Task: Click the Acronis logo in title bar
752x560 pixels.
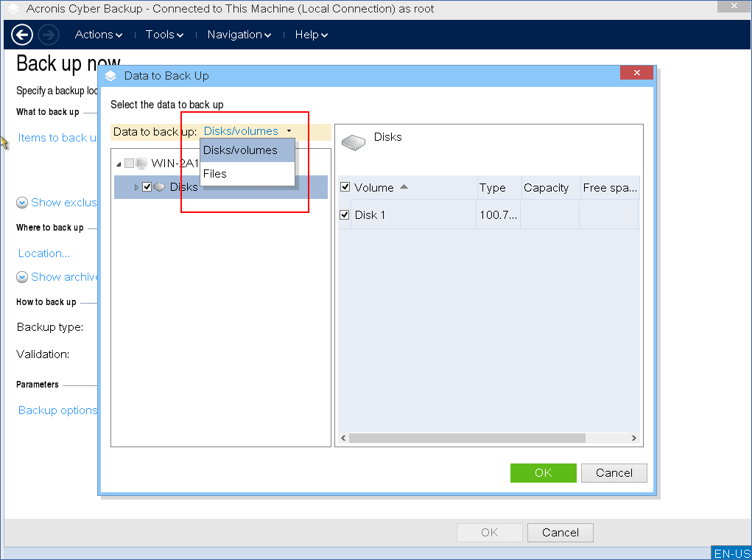Action: 13,9
